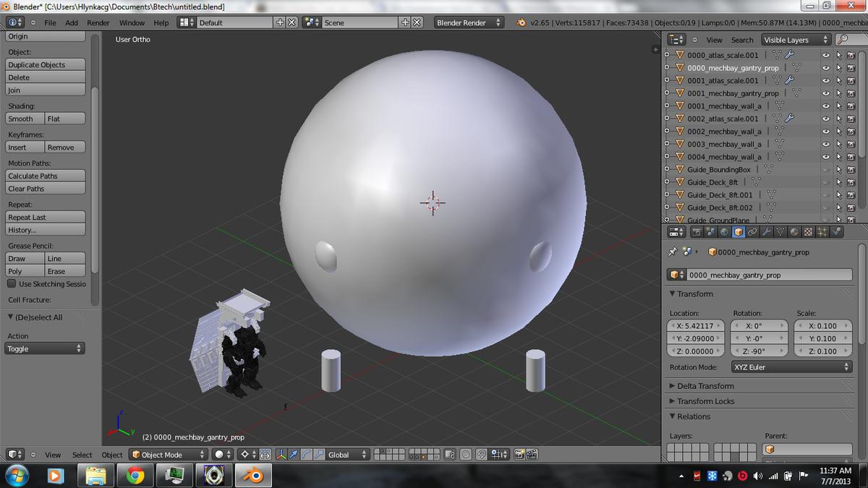Show the hidden Guide_BoundingBox object via eye

point(825,169)
